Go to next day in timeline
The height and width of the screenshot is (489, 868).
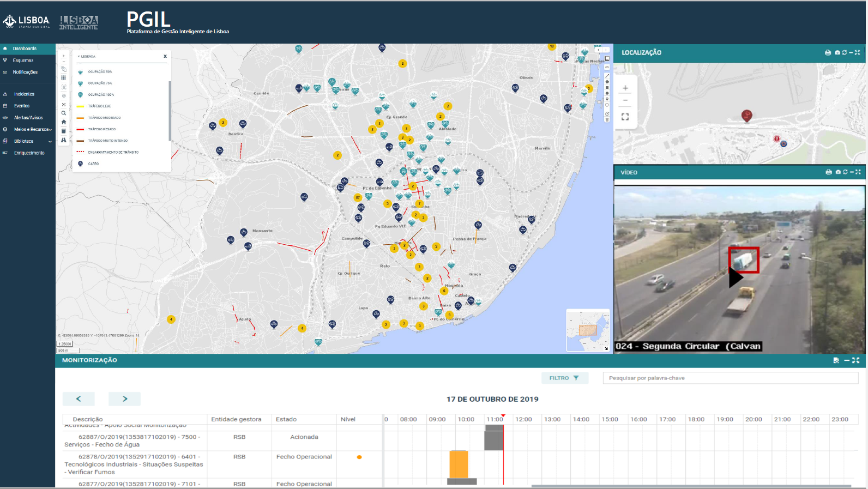coord(124,399)
